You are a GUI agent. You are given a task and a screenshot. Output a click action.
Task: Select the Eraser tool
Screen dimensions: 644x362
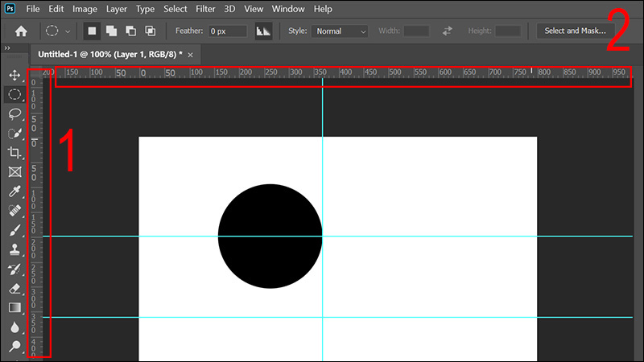point(14,288)
